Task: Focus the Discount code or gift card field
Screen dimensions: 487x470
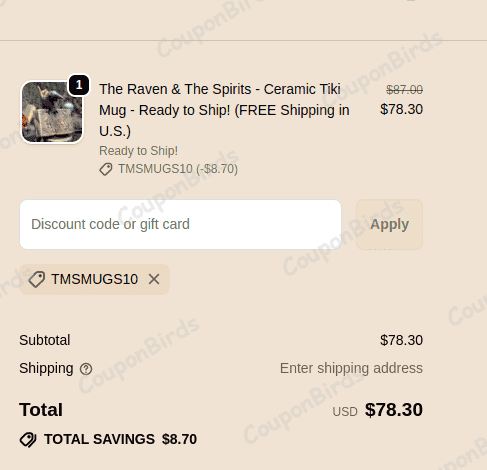Action: [180, 224]
